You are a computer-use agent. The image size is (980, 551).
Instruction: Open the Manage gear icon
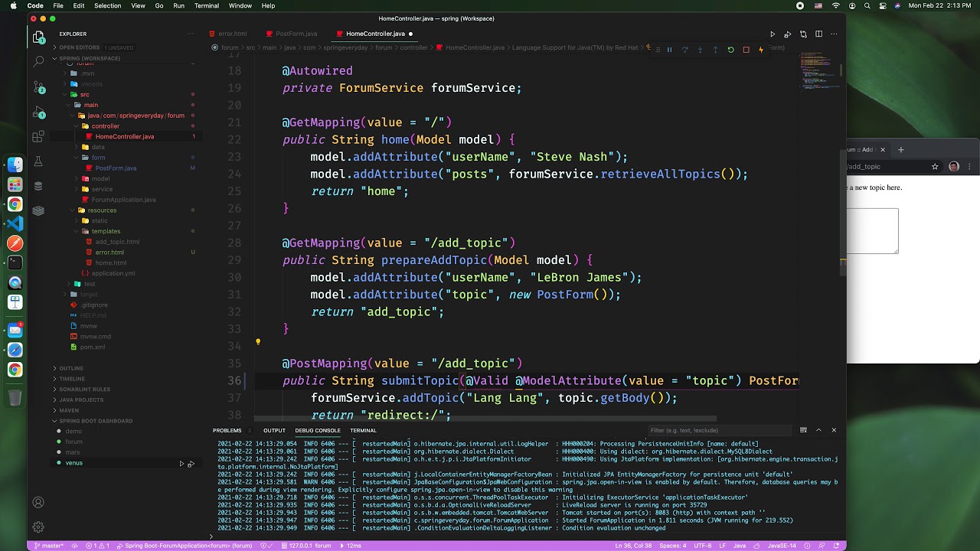click(38, 527)
